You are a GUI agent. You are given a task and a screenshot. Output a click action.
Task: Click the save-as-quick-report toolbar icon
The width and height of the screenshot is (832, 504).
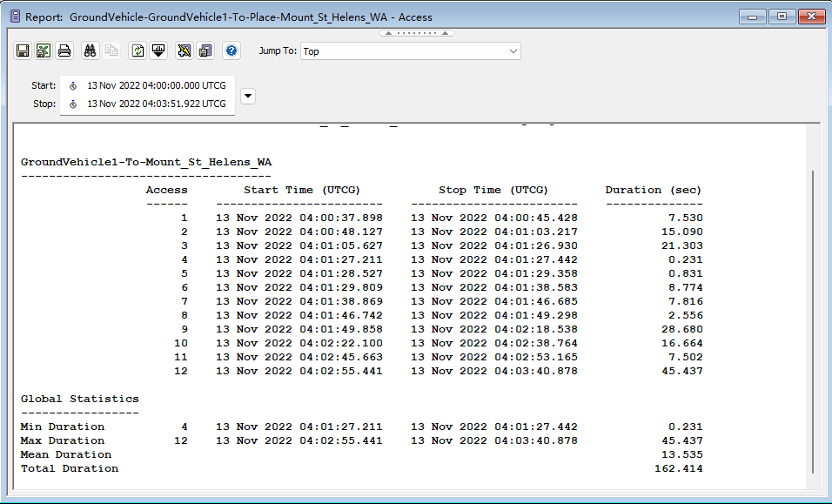[205, 51]
